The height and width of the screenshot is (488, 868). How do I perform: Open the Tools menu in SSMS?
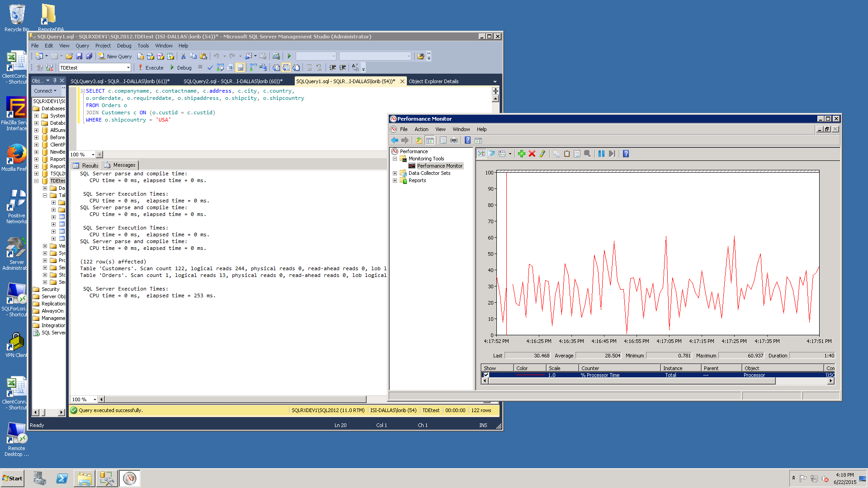click(x=143, y=46)
